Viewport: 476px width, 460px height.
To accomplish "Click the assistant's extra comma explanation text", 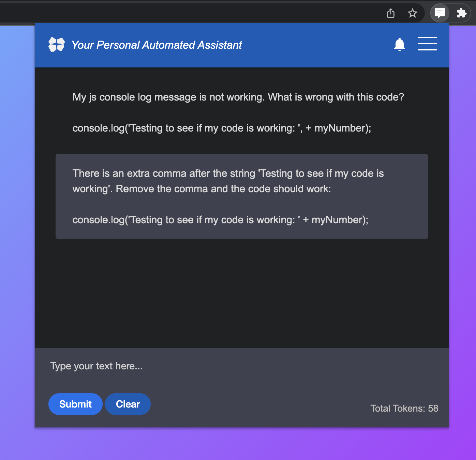I will pos(228,181).
